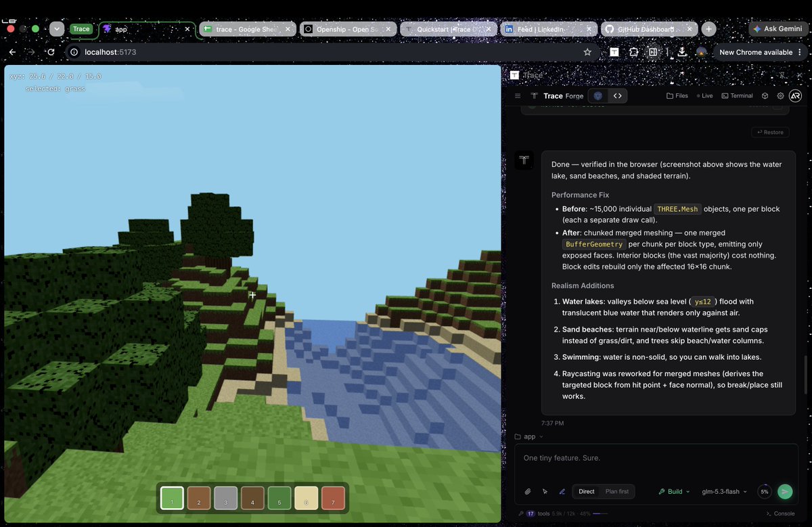Toggle the Live preview indicator

point(704,96)
